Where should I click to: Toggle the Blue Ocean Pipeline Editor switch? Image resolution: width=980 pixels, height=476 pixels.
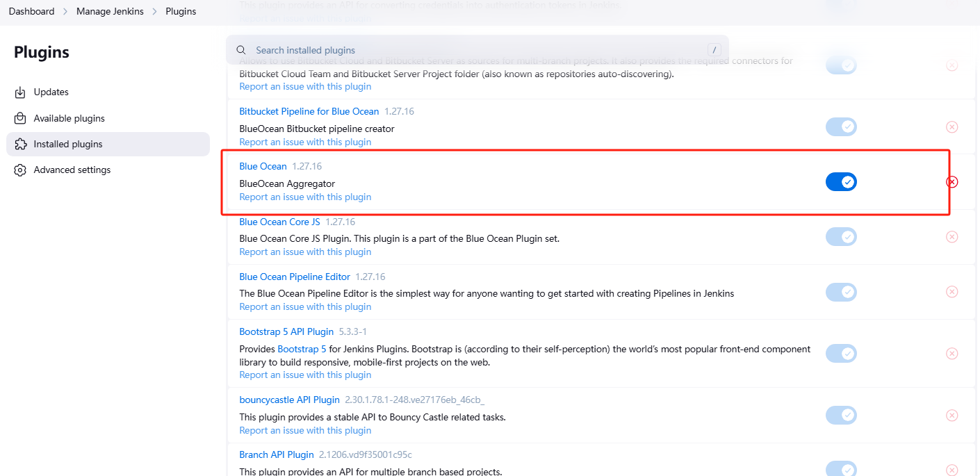tap(841, 292)
